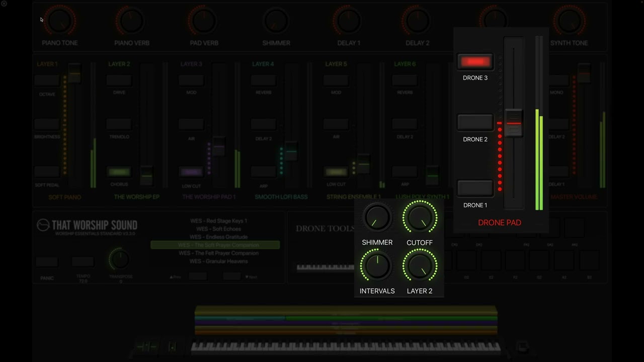Disable LOW CUT on Layer 5
Screen dimensions: 644x362
336,172
